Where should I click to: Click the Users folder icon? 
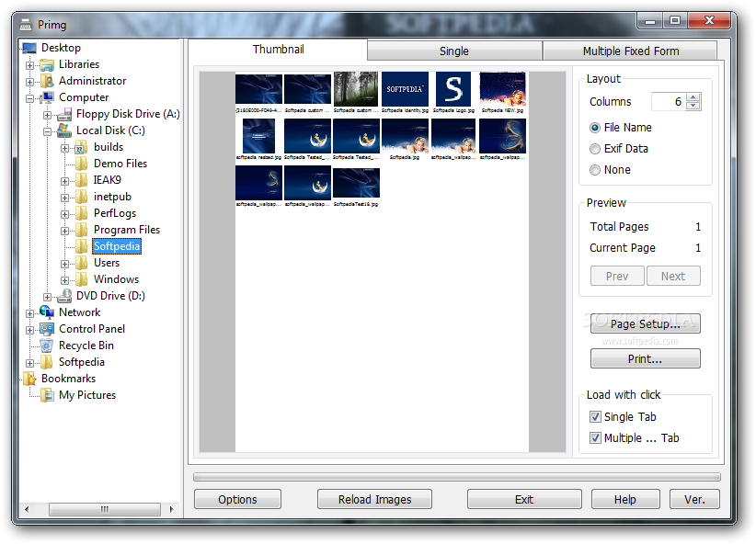coord(81,263)
